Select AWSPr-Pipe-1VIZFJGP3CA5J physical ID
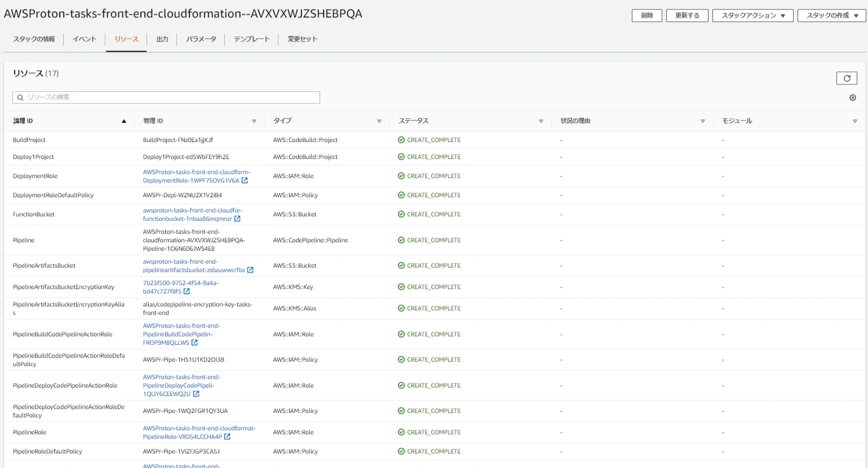Screen dimensions: 868x468 point(181,452)
